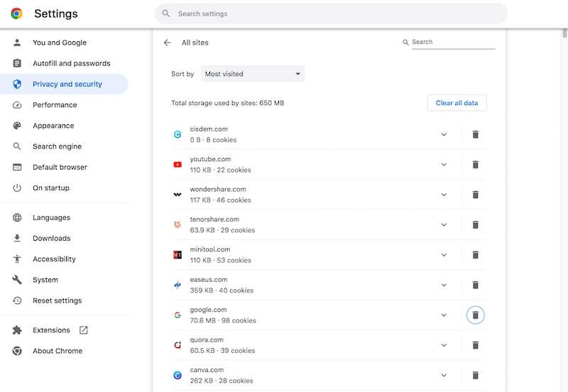The image size is (568, 392).
Task: Open Search engine settings
Action: click(64, 146)
